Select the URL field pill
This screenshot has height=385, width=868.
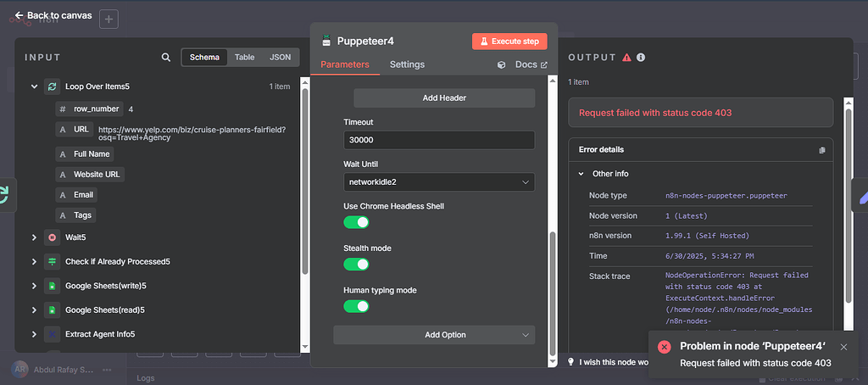click(75, 130)
